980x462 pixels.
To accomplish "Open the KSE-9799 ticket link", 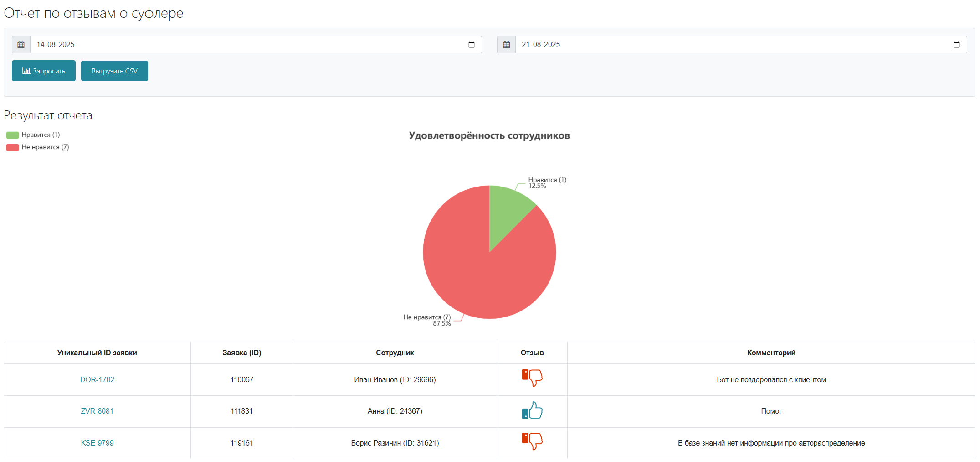I will (x=97, y=443).
